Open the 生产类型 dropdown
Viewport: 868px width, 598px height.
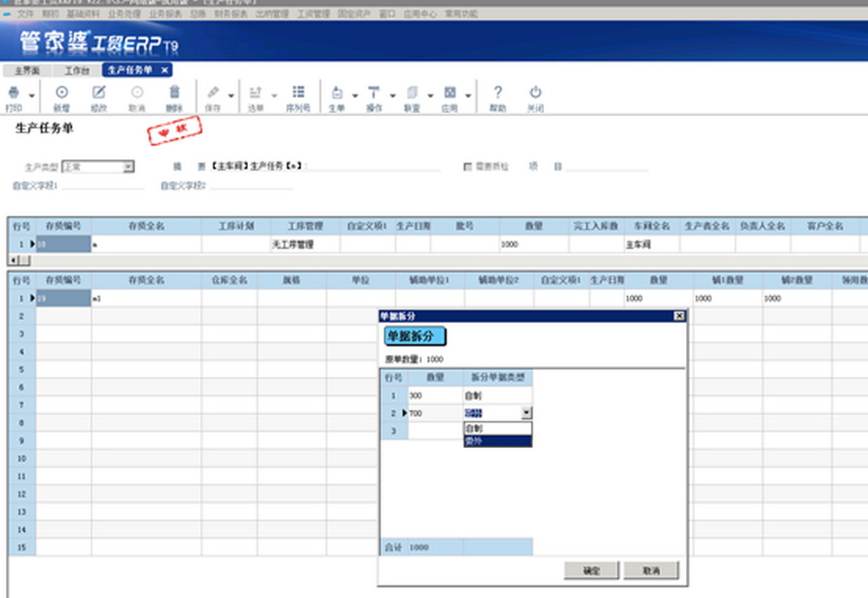coord(128,167)
